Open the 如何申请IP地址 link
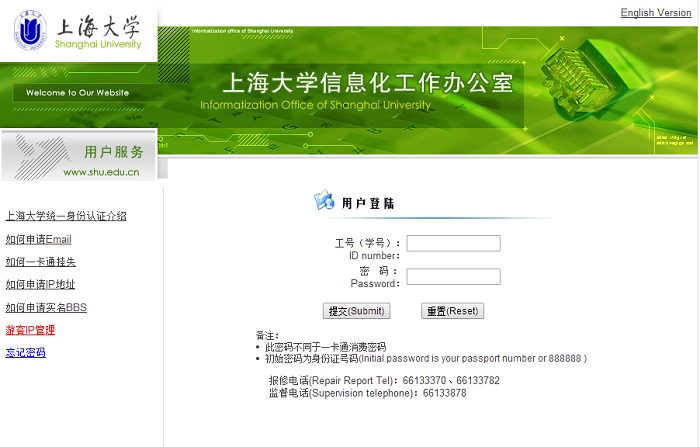 point(40,284)
